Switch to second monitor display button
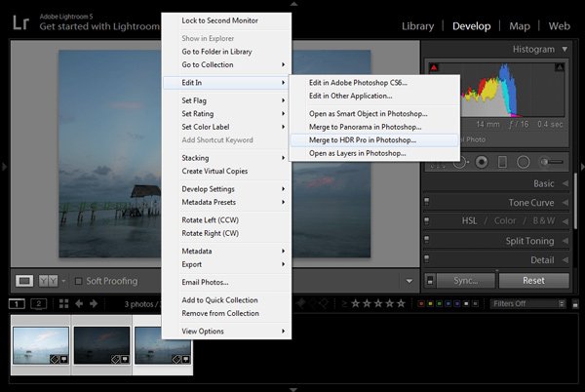Viewport: 585px width, 392px height. tap(39, 304)
